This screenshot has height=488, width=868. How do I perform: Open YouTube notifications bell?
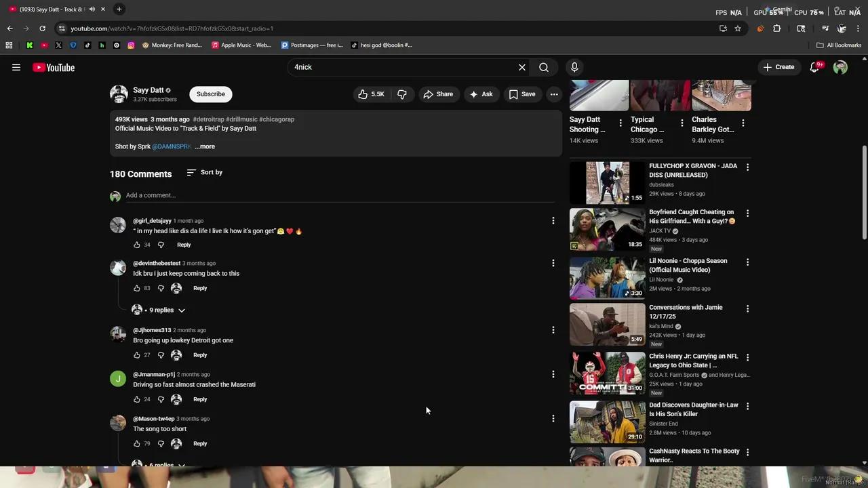(814, 67)
